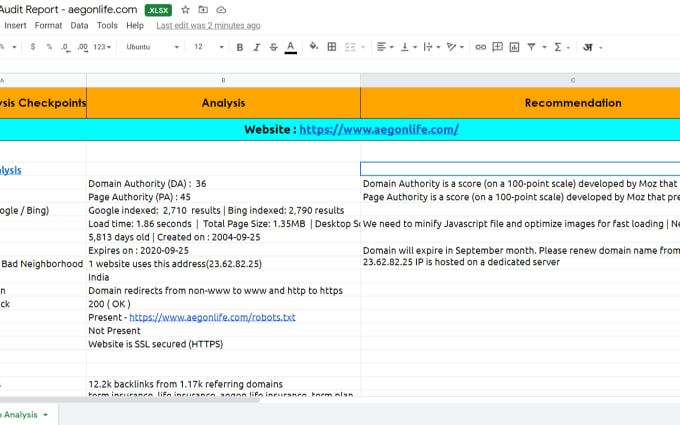
Task: Click the input tools icon
Action: [588, 47]
